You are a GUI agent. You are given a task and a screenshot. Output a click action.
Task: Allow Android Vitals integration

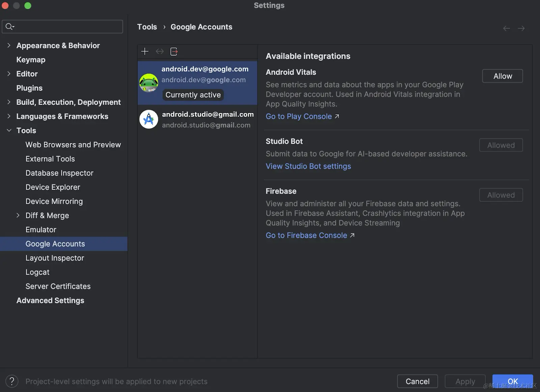(502, 76)
